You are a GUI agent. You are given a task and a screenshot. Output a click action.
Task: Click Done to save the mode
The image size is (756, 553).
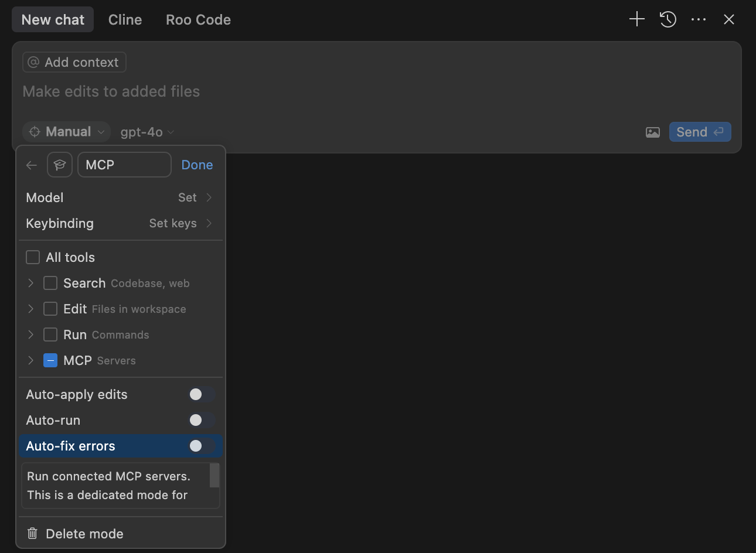(197, 165)
